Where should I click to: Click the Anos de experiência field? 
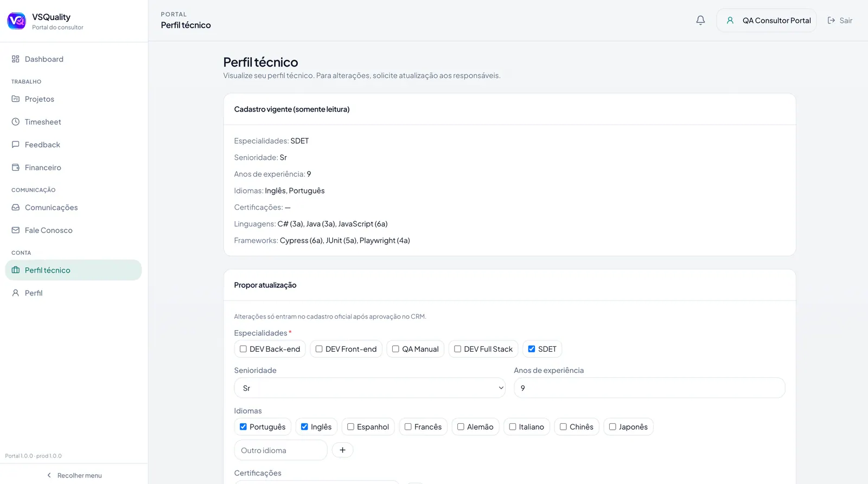tap(649, 388)
